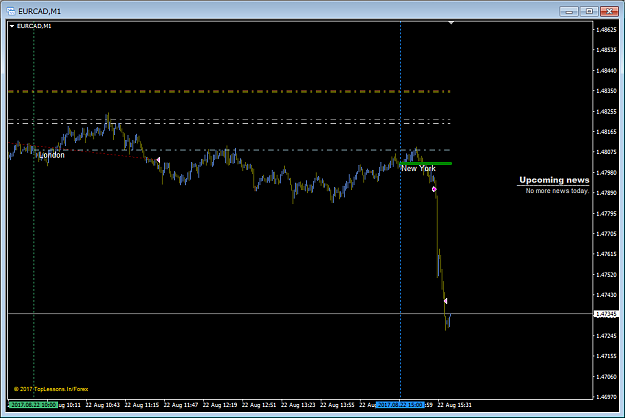Screen dimensions: 625x418
Task: Click the 22 Aug 10:43 time label
Action: [102, 405]
